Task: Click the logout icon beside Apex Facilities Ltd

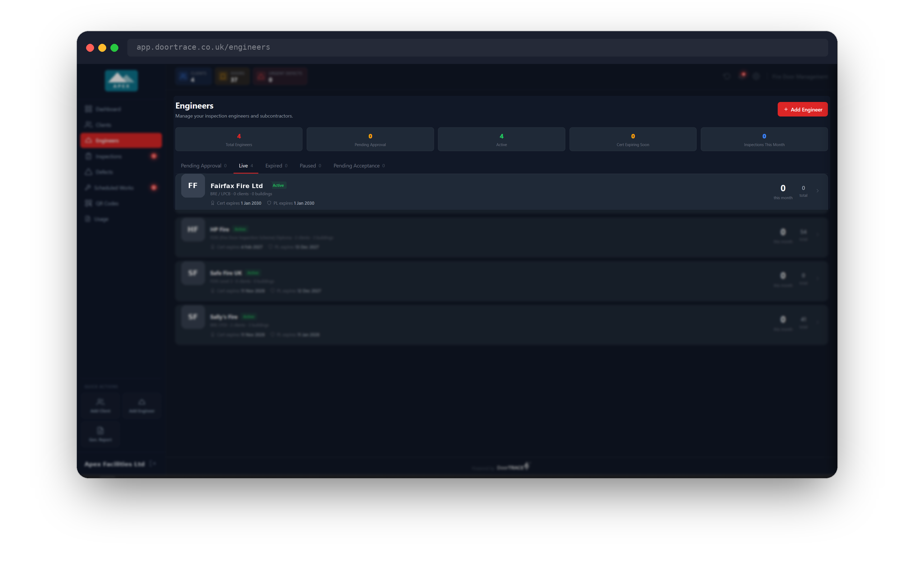Action: pyautogui.click(x=153, y=464)
